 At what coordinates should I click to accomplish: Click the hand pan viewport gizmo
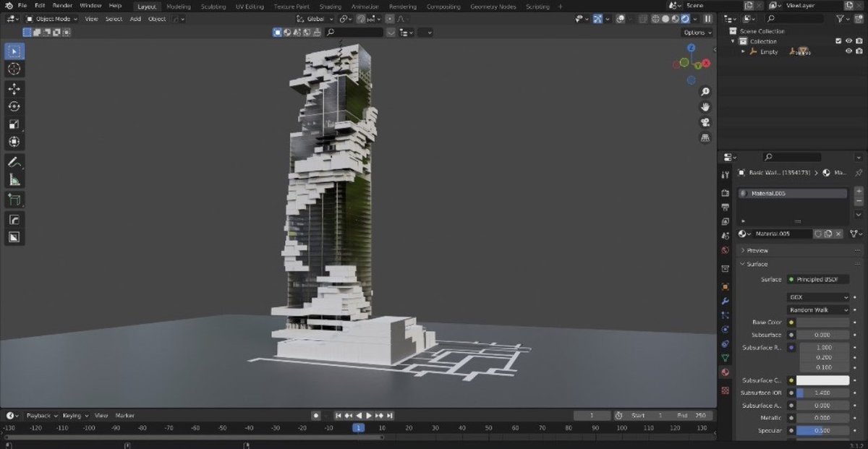click(705, 107)
